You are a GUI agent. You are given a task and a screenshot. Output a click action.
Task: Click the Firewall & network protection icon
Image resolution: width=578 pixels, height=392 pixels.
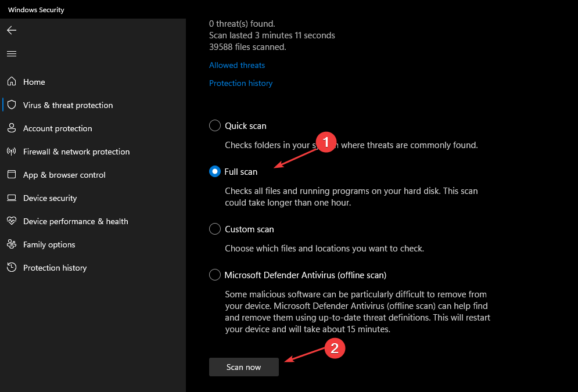click(12, 152)
